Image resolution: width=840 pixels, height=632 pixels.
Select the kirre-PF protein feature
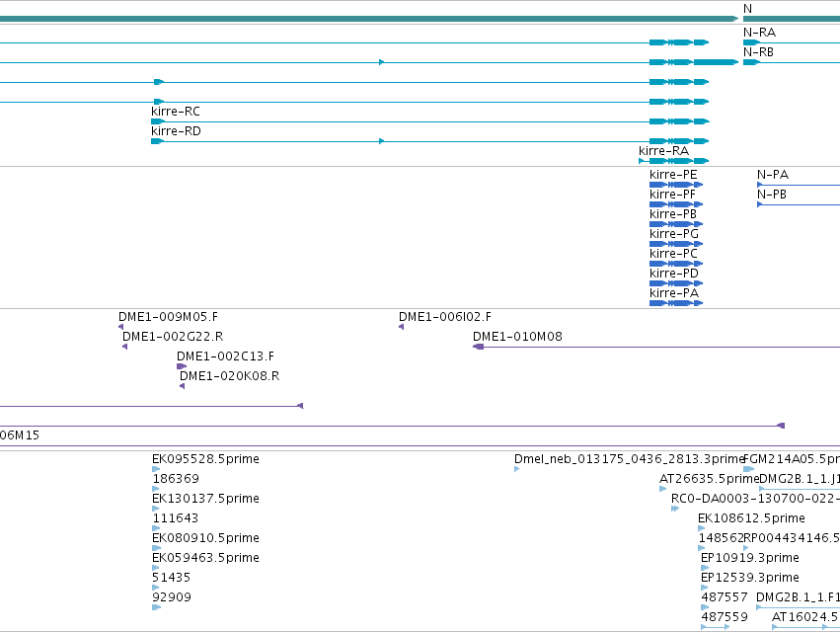point(675,204)
